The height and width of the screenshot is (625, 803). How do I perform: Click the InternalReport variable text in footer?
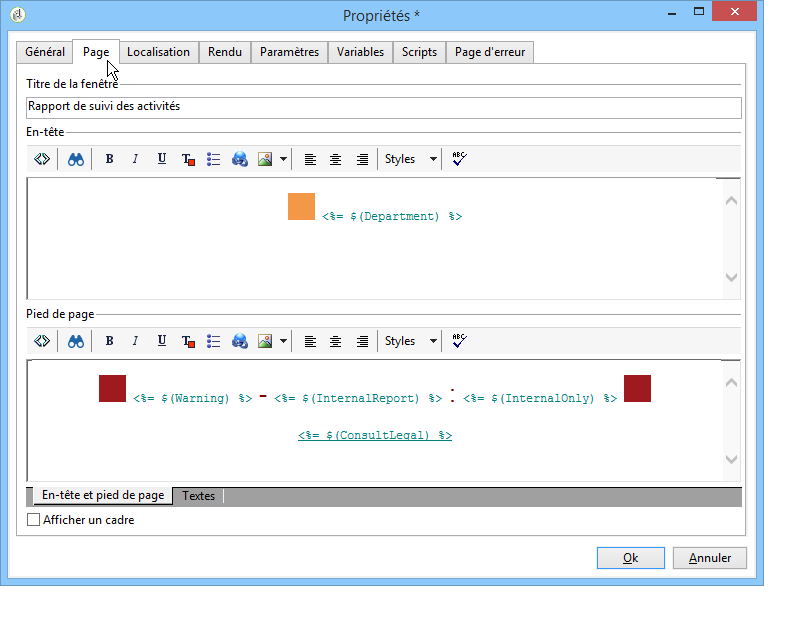pyautogui.click(x=358, y=398)
